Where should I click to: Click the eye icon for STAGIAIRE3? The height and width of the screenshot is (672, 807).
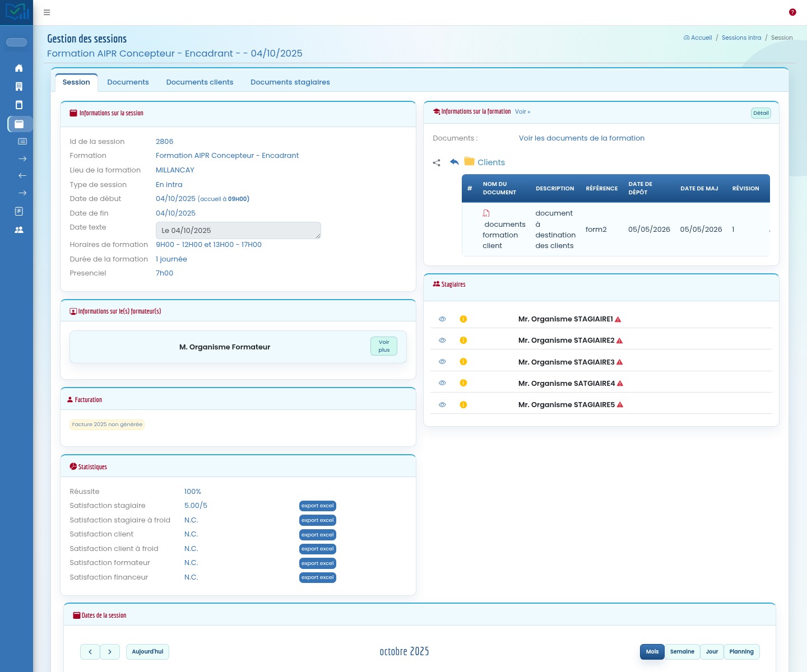click(442, 362)
